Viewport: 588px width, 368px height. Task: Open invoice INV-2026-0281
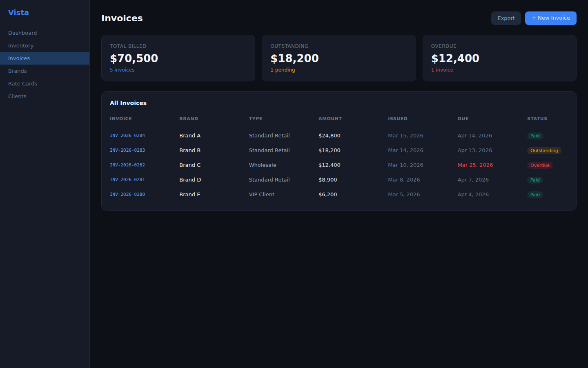click(127, 180)
